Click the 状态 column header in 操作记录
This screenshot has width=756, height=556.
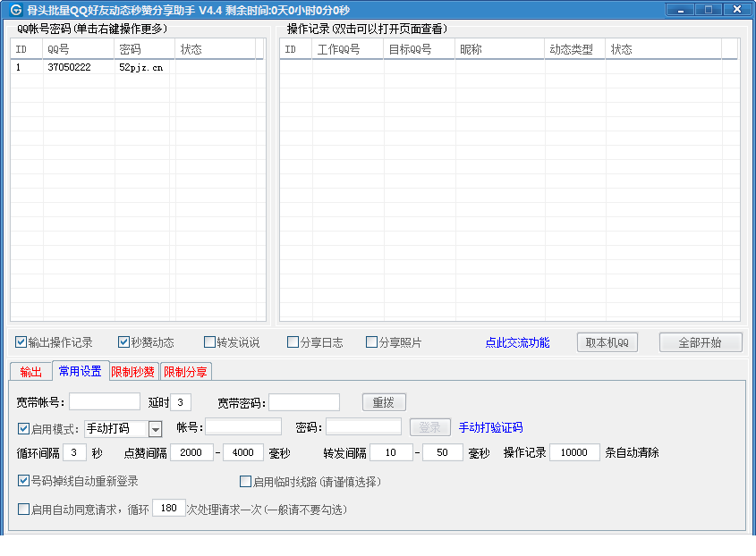tap(664, 49)
